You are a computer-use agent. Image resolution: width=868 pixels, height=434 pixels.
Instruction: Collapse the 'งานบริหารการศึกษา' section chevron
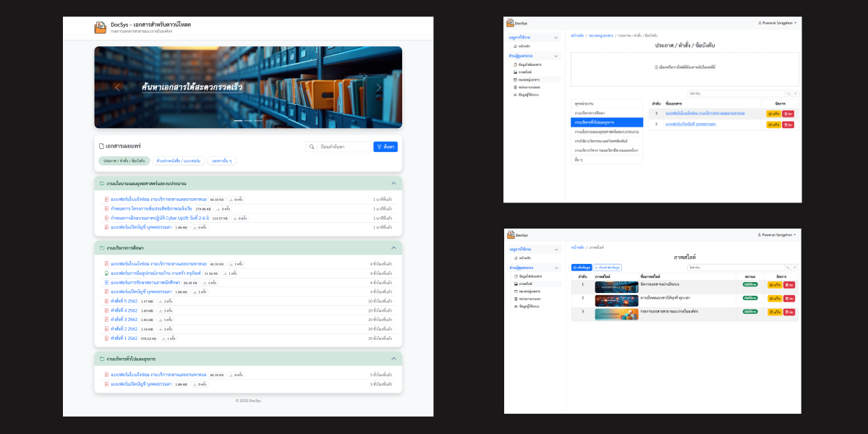click(x=393, y=248)
